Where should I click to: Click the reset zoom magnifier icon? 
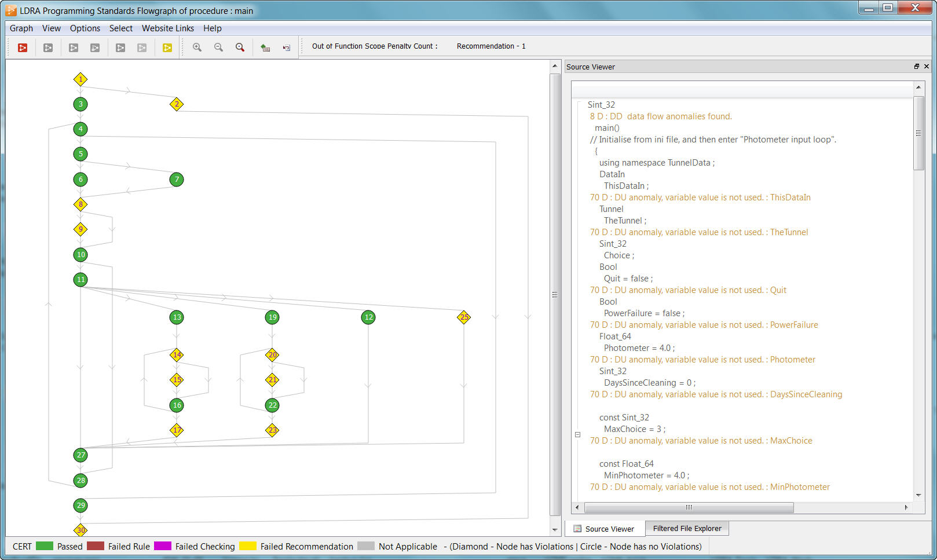click(x=240, y=47)
